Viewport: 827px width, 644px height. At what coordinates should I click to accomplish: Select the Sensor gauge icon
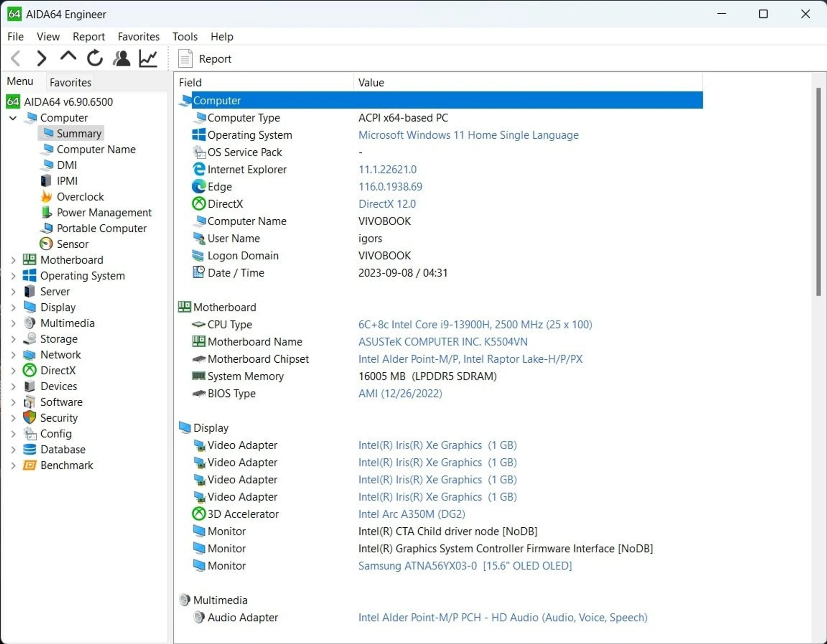coord(46,244)
